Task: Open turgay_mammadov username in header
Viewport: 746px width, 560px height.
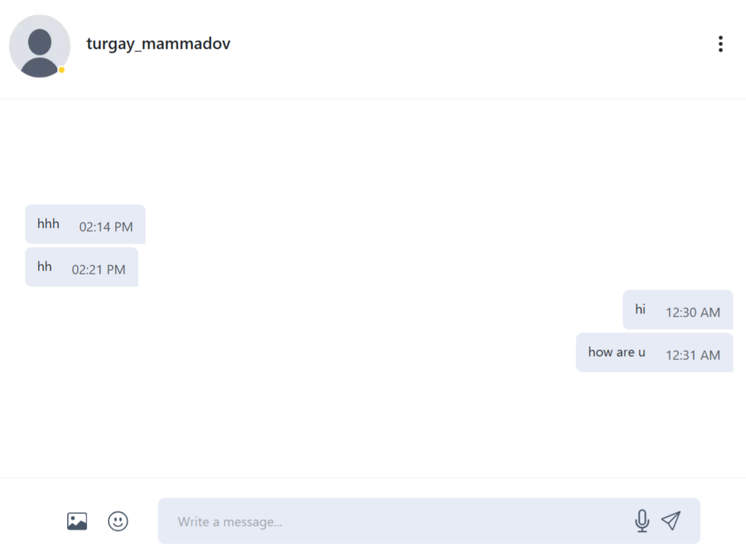Action: (x=159, y=44)
